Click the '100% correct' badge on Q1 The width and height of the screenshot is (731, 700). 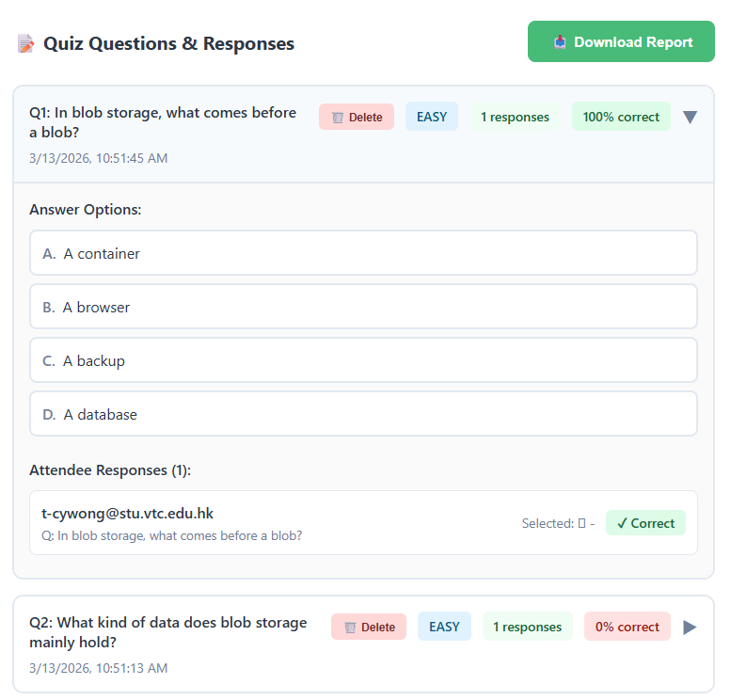click(x=621, y=118)
